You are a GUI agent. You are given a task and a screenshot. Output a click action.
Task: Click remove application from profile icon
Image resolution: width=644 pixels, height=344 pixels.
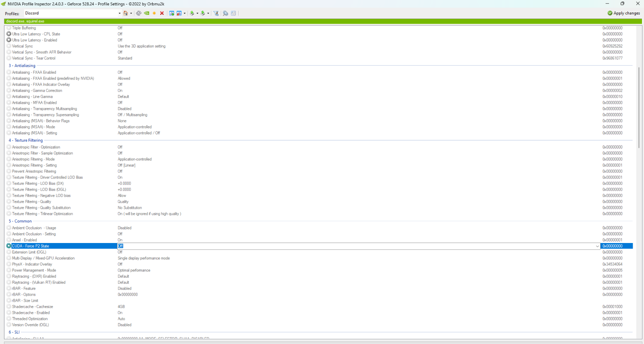179,13
